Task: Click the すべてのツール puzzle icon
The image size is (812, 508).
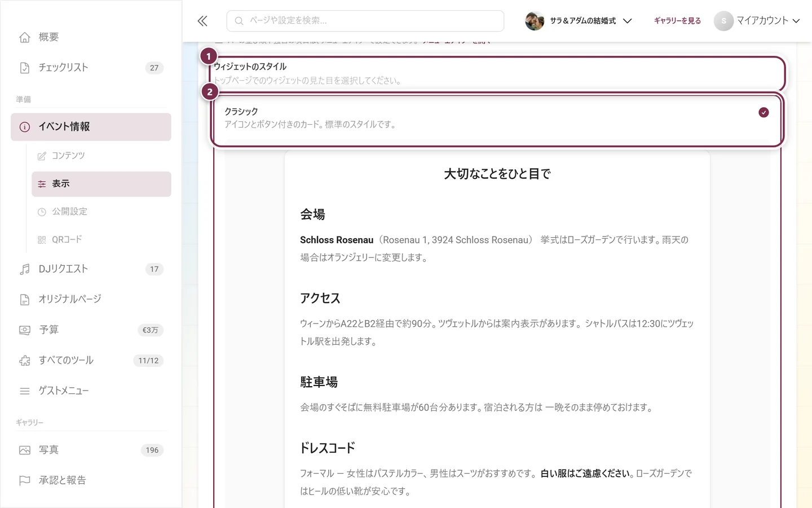Action: 25,361
